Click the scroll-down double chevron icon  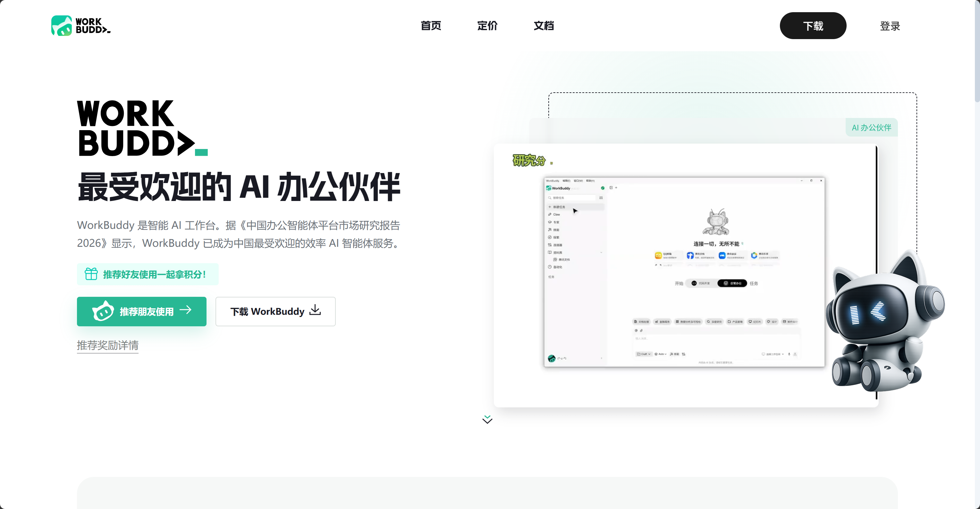coord(487,419)
